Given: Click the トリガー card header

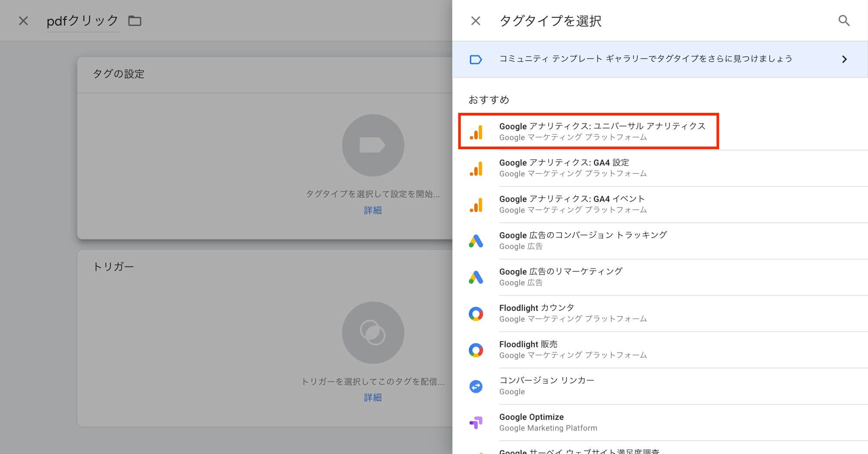Looking at the screenshot, I should pos(113,266).
